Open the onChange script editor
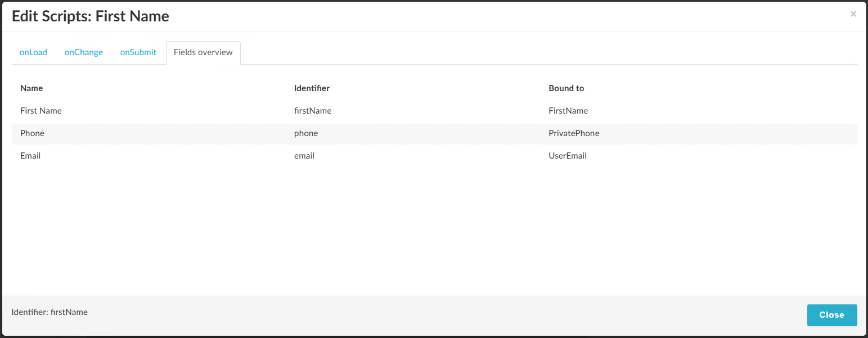This screenshot has height=338, width=868. (83, 52)
